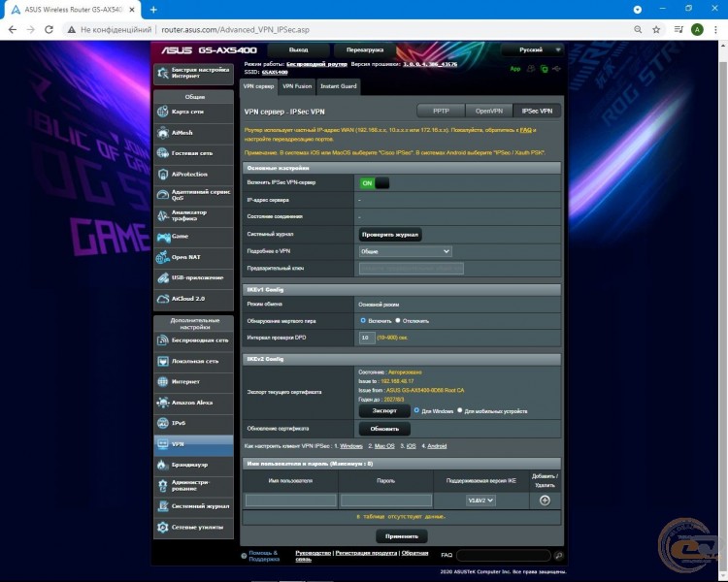Open Adaptive QoS sidebar icon

click(162, 195)
